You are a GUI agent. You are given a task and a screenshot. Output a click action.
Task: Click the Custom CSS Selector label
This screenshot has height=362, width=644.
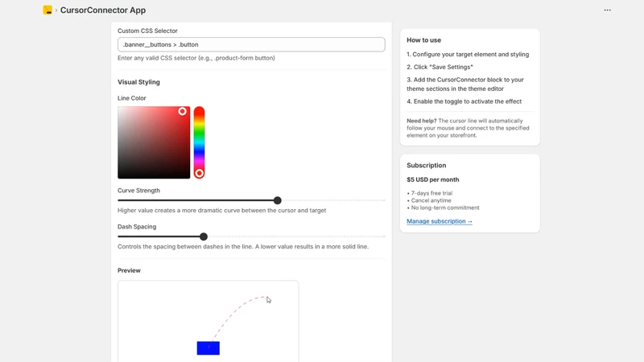tap(147, 31)
